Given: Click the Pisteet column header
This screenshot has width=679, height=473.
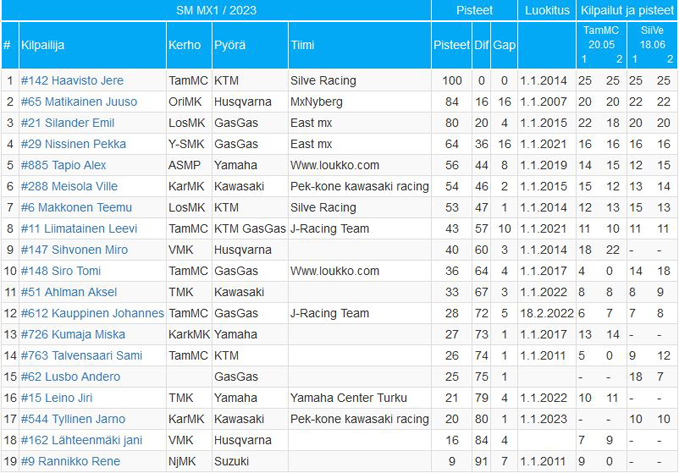Looking at the screenshot, I should [x=452, y=45].
